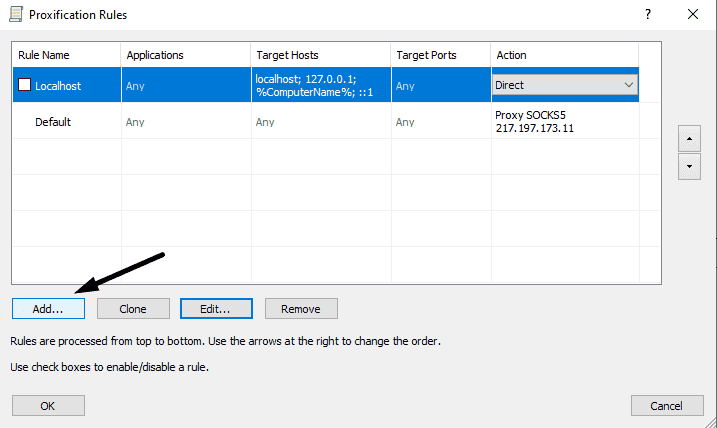
Task: Click the Proxy SOCKS5 action cell
Action: (564, 122)
